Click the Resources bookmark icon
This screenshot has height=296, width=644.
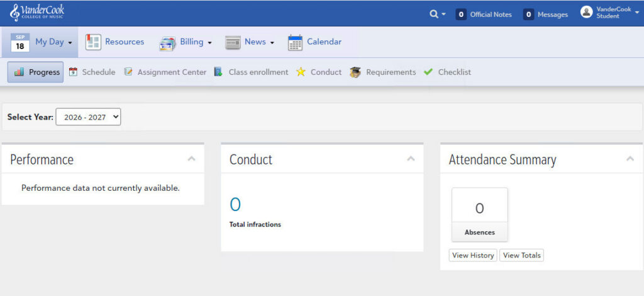(93, 42)
